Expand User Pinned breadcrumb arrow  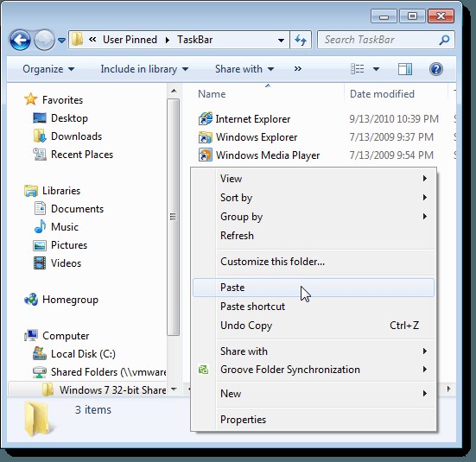coord(168,40)
